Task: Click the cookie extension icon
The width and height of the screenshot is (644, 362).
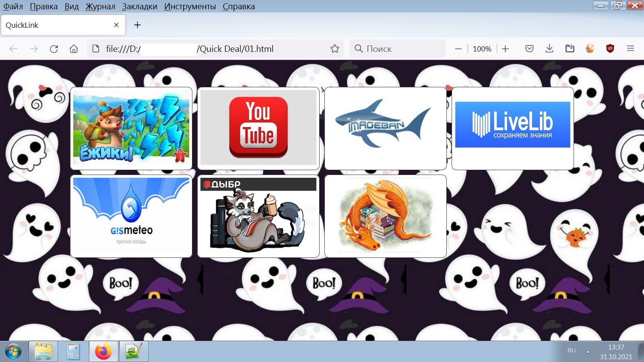Action: [590, 49]
